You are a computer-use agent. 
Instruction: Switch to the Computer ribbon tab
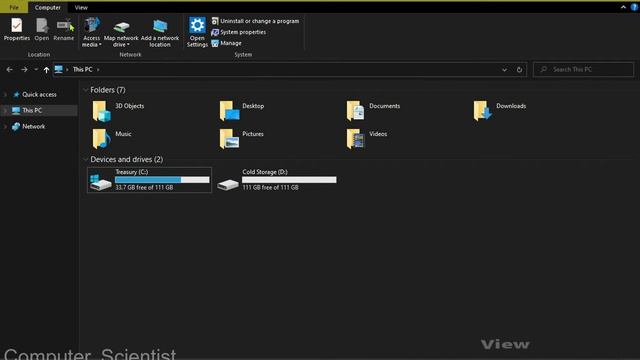pyautogui.click(x=48, y=7)
